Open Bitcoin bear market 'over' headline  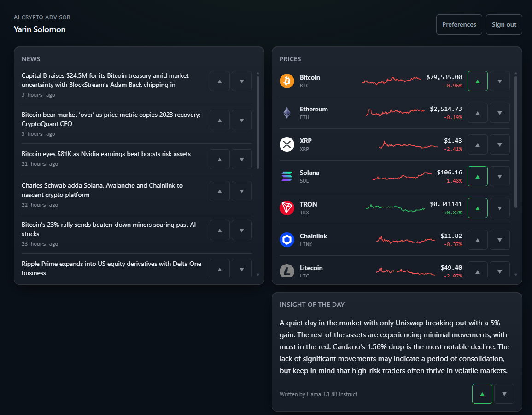[x=111, y=119]
